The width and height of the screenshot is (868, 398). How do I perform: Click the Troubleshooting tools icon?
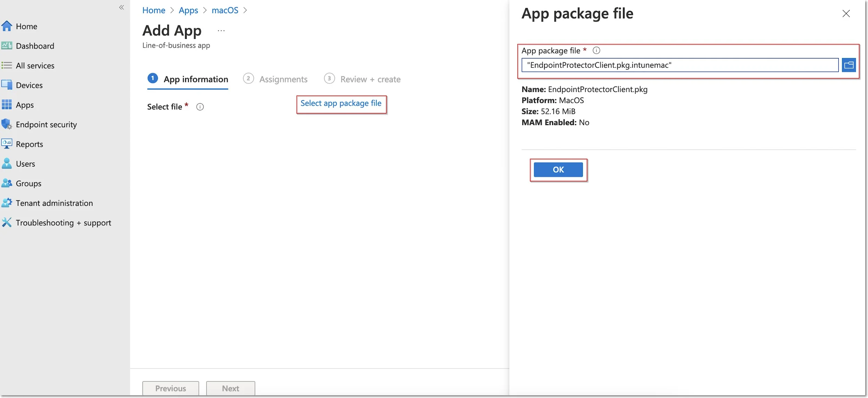pos(7,222)
